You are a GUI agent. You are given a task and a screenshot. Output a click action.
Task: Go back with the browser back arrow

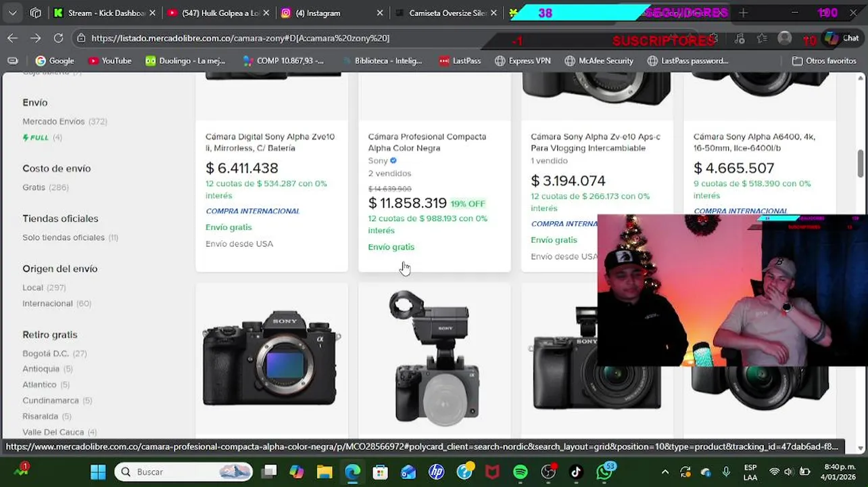point(12,38)
